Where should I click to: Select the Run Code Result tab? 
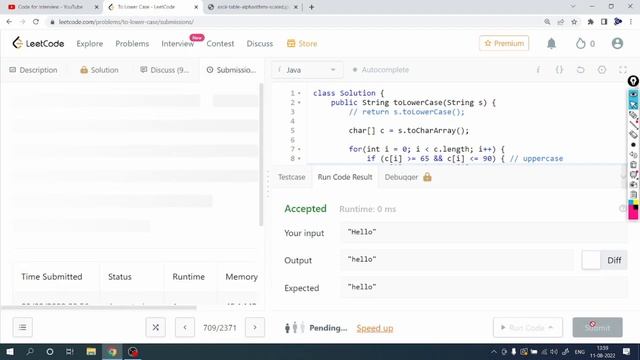tap(345, 177)
